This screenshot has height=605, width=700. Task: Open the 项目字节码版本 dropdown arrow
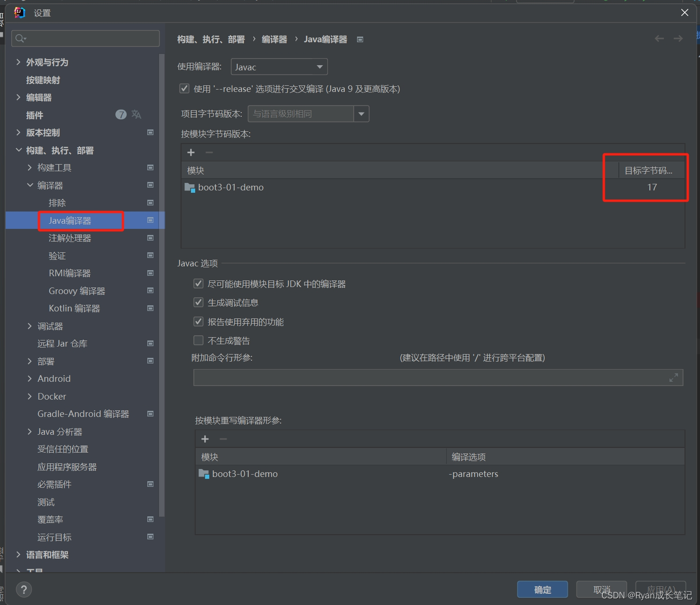tap(361, 113)
